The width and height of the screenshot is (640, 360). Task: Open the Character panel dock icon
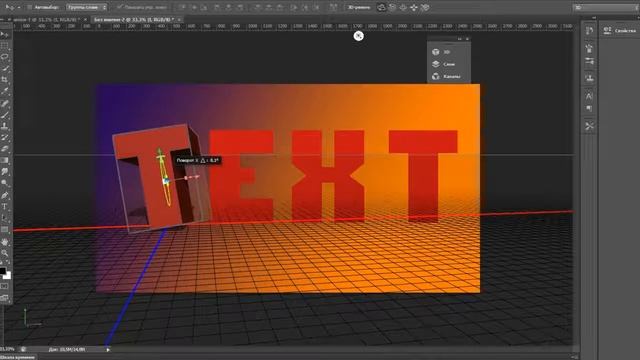pos(589,96)
